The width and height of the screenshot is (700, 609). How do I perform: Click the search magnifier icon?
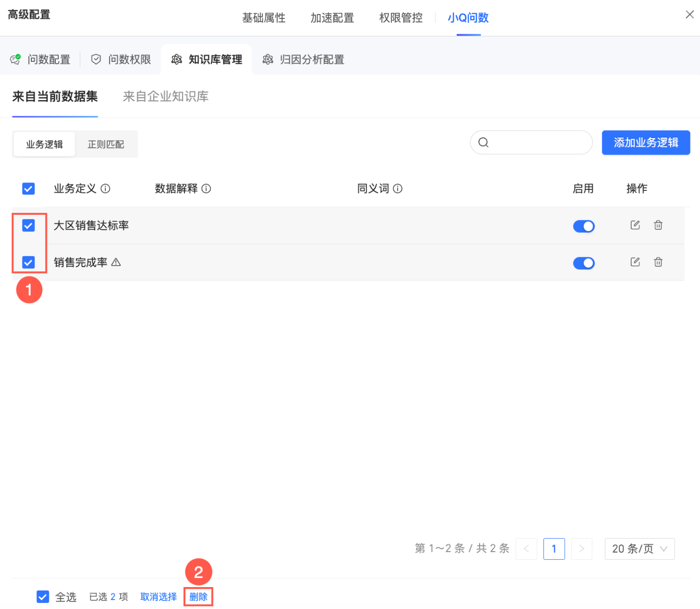[x=483, y=143]
